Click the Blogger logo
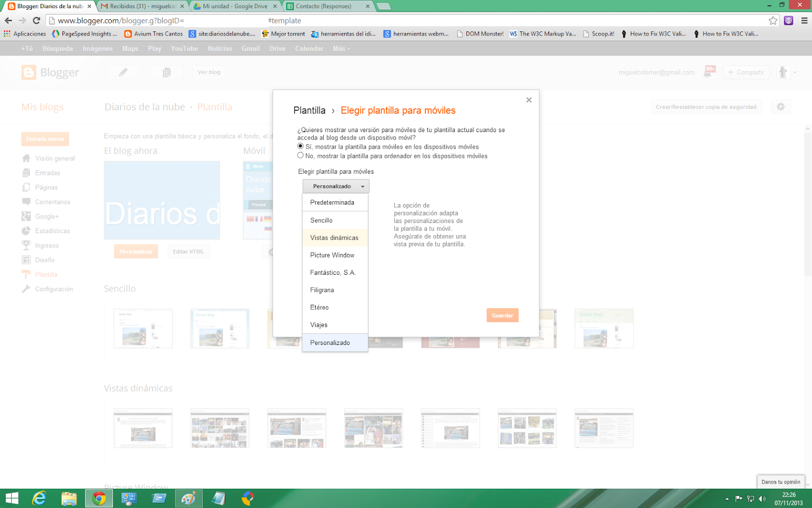Viewport: 812px width, 508px height. 50,73
